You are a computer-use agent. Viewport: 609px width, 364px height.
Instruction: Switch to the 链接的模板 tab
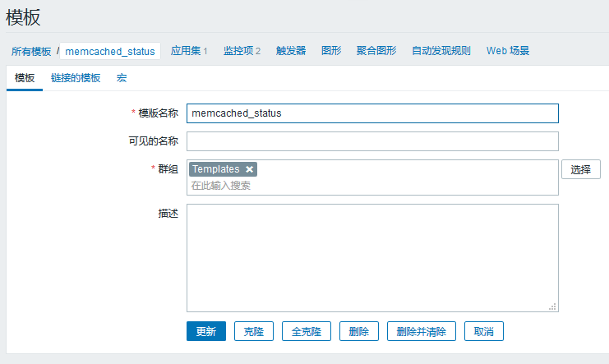point(76,78)
